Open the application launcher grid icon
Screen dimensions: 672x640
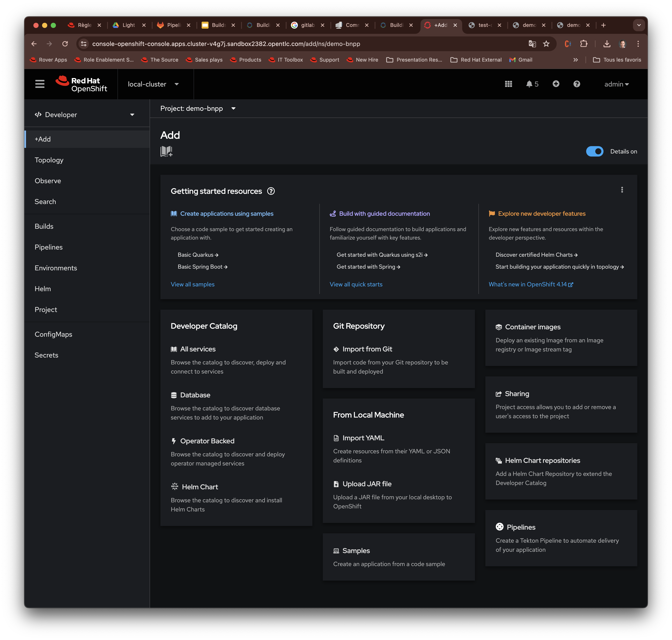(x=508, y=84)
